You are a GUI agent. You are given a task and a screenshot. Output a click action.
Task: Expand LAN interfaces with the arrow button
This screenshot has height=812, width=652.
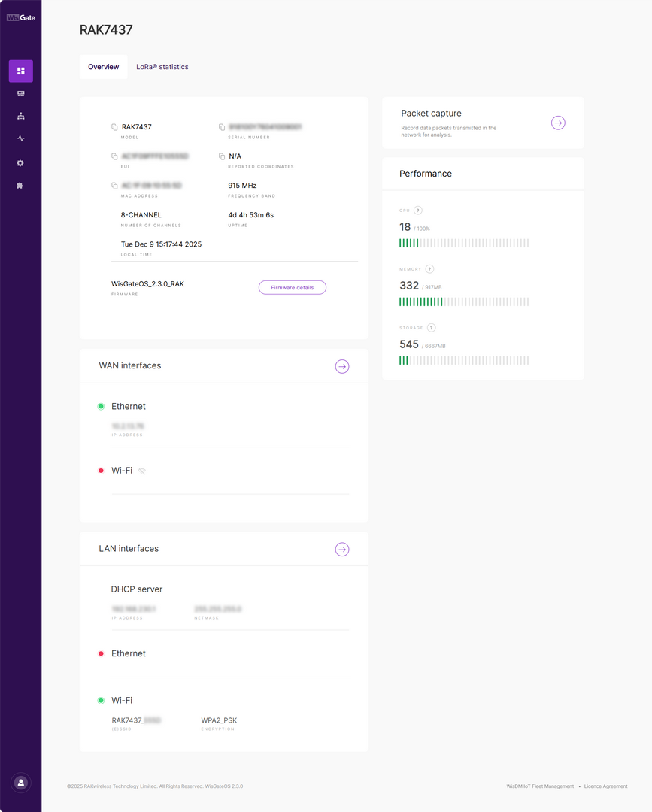(342, 550)
